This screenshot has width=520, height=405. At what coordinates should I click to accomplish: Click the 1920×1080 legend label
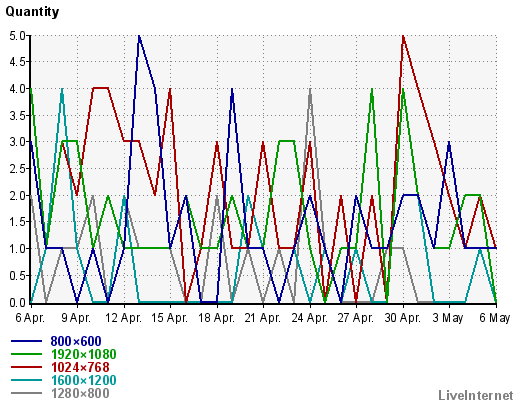[x=83, y=354]
